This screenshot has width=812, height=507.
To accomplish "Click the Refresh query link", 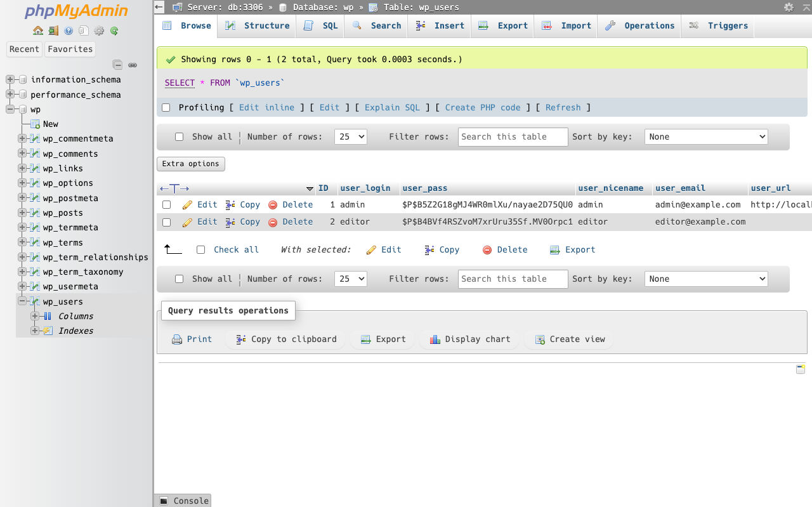I will tap(563, 108).
